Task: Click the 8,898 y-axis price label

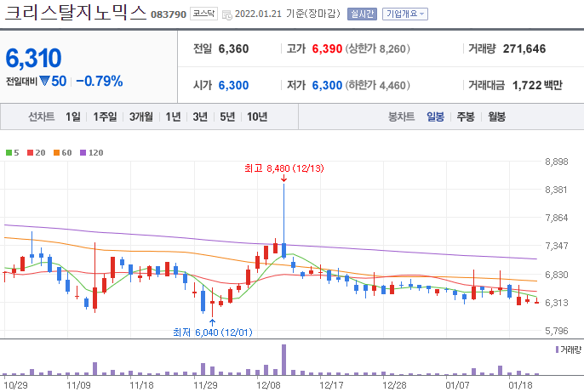Action: pyautogui.click(x=557, y=162)
